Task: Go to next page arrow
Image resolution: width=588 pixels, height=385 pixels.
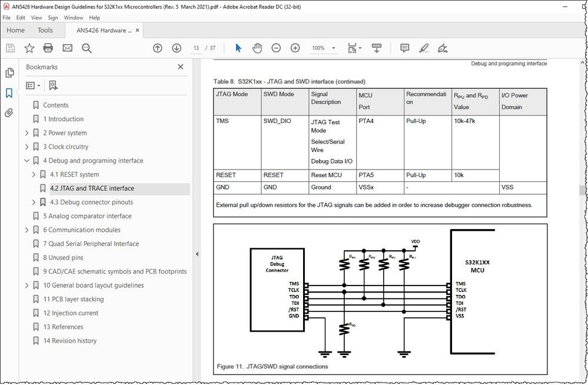Action: pyautogui.click(x=177, y=48)
